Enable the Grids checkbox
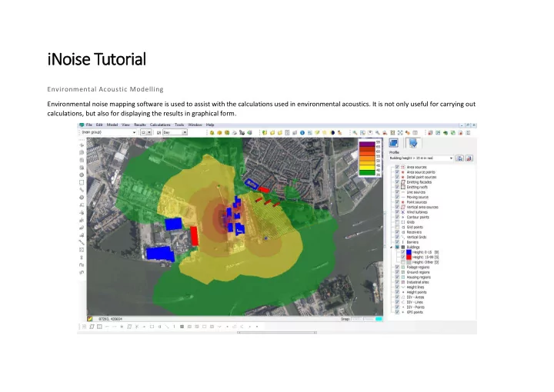This screenshot has height=392, width=554. 397,222
